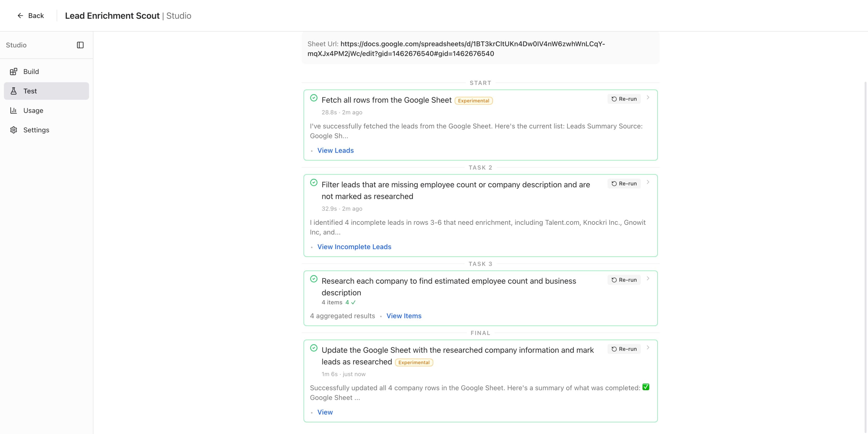Open View Incomplete Leads

click(354, 247)
